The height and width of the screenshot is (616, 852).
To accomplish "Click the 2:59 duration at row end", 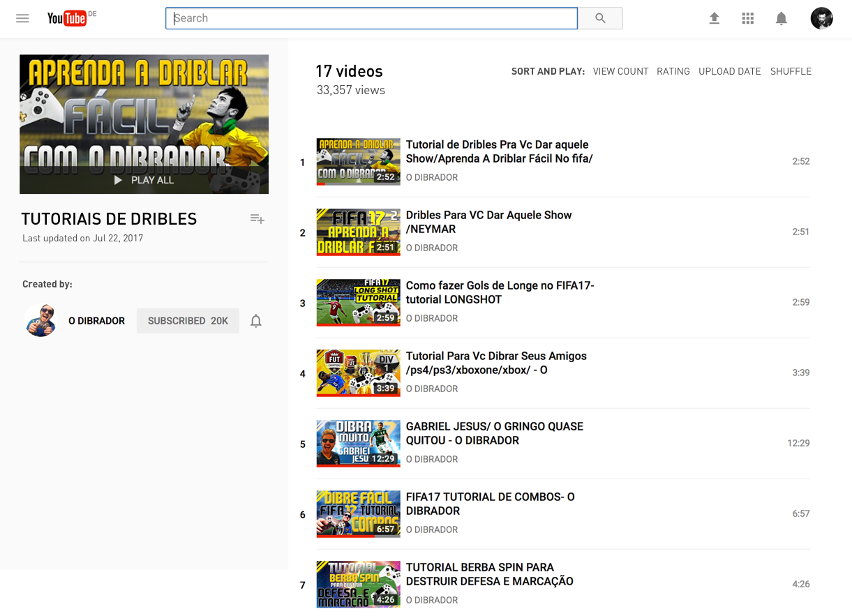I will pos(801,302).
